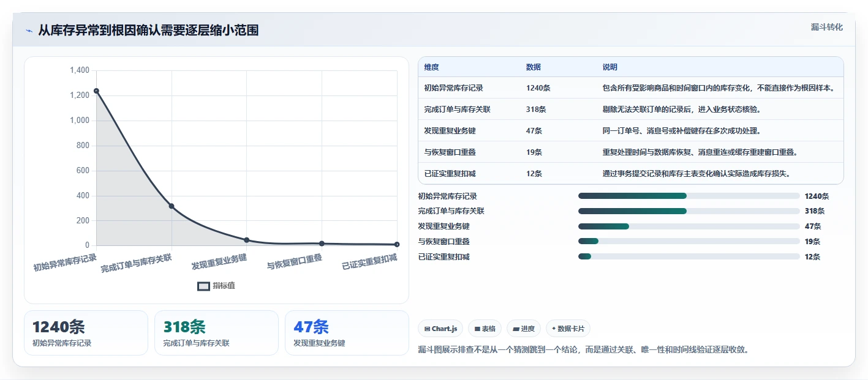This screenshot has height=380, width=868.
Task: Select table cell 已证实重复扣减
Action: [x=450, y=174]
